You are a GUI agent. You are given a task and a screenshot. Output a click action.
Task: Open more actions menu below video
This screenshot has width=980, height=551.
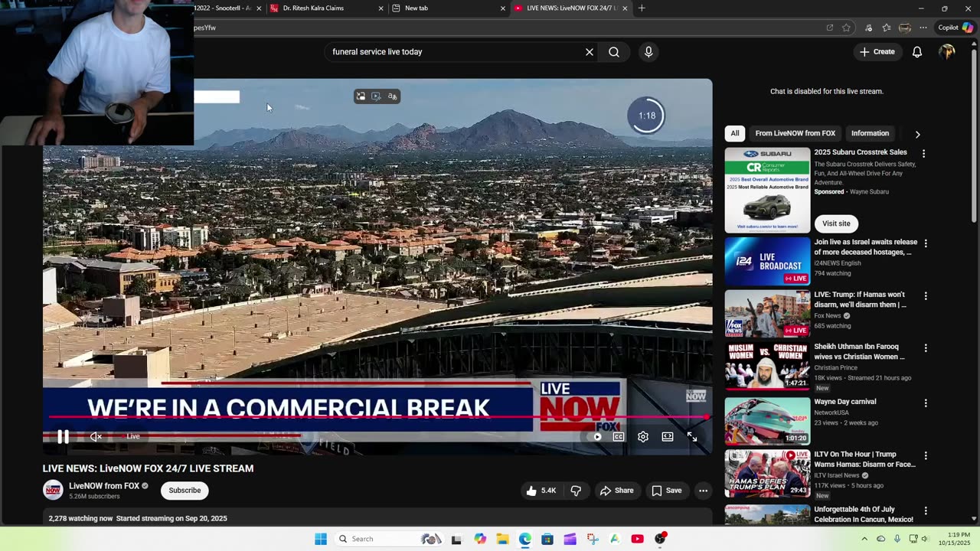(x=703, y=491)
